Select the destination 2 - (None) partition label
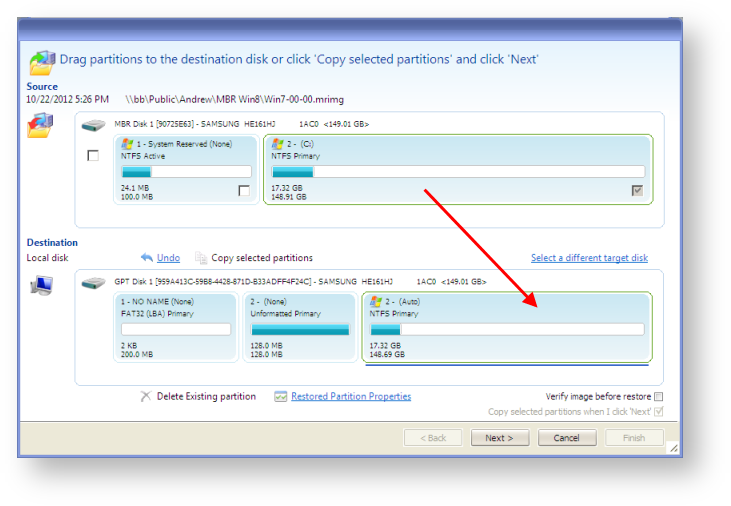Screen dimensions: 731x506 [269, 302]
